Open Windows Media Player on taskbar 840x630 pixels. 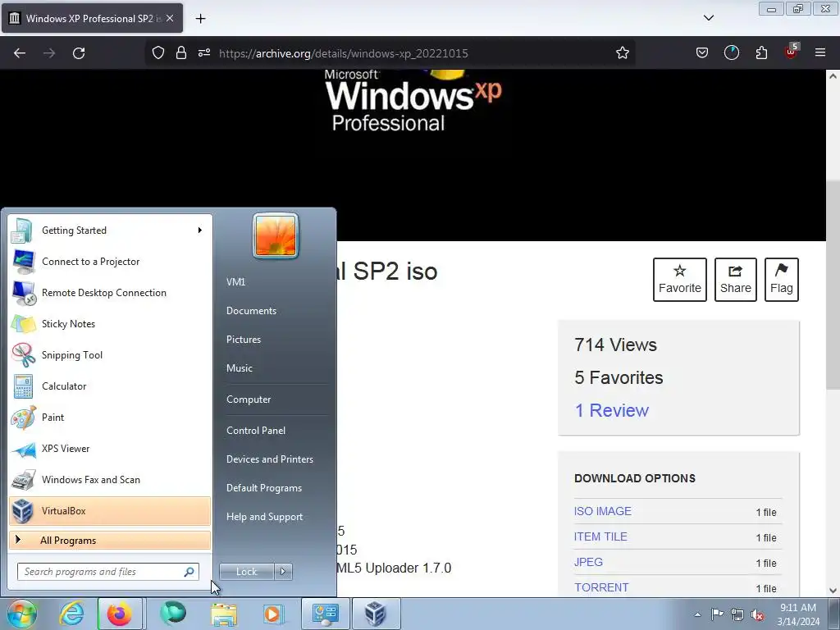(x=272, y=614)
